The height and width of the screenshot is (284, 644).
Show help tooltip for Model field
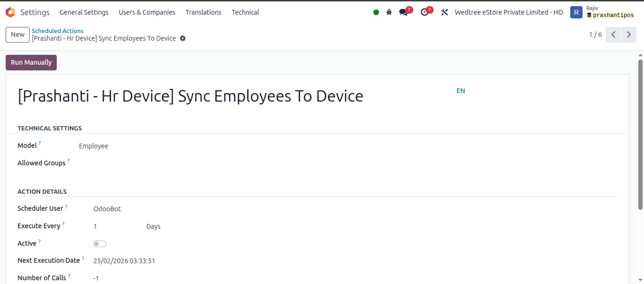tap(40, 143)
